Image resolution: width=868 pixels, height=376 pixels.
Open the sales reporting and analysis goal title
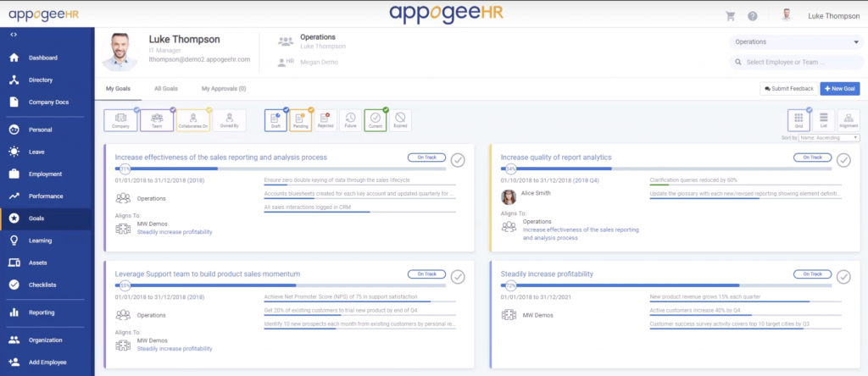coord(221,157)
